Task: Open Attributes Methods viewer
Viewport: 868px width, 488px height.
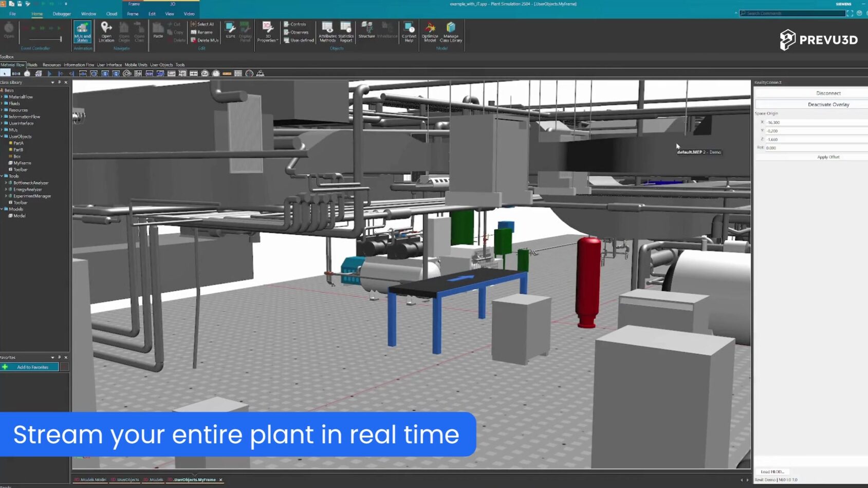Action: tap(327, 32)
